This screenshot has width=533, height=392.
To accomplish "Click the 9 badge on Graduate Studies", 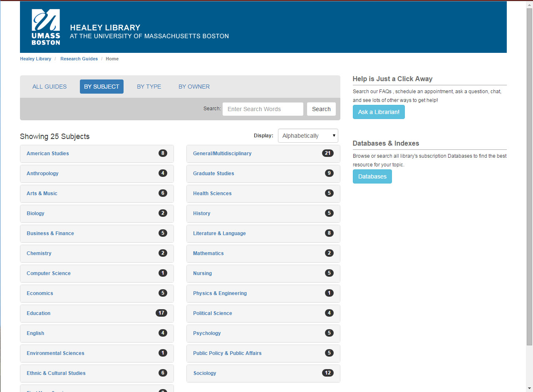I will tap(329, 173).
